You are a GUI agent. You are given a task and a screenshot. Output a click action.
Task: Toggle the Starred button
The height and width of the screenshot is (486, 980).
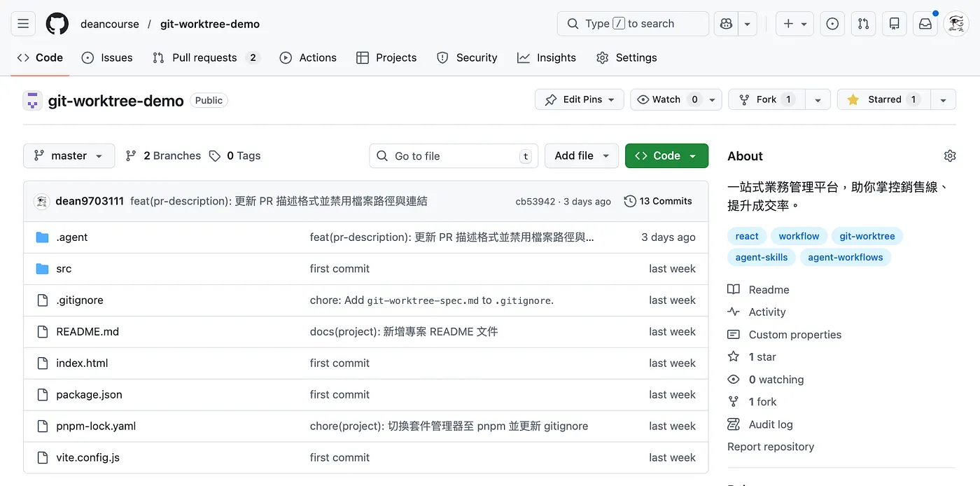883,99
